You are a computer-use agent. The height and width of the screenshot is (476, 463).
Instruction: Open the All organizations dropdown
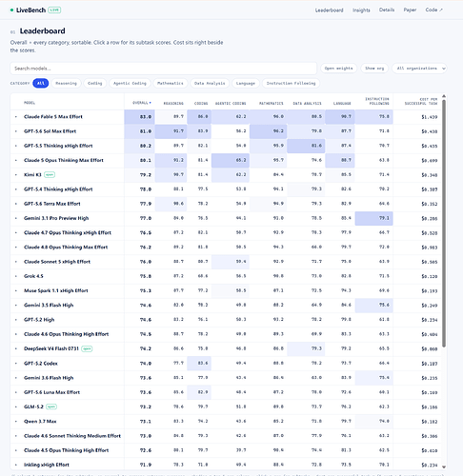click(x=419, y=69)
